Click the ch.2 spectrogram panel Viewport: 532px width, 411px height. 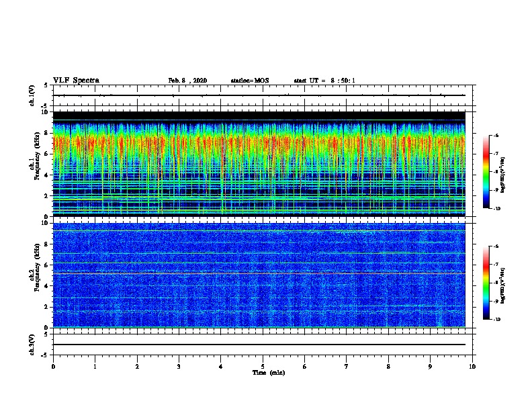pyautogui.click(x=259, y=275)
